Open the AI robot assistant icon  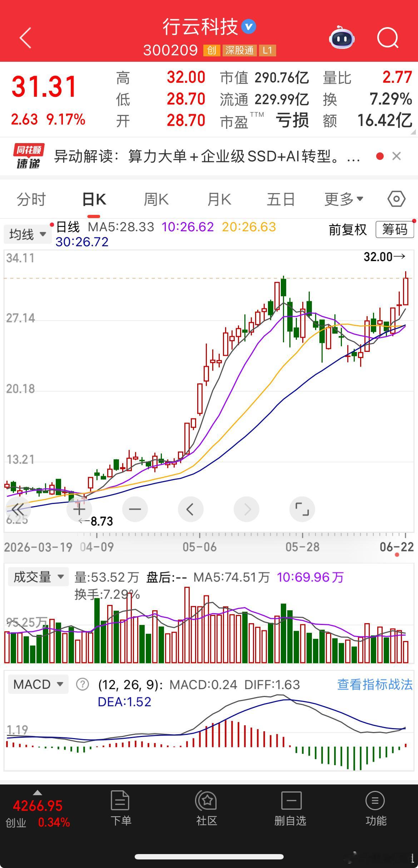click(342, 37)
